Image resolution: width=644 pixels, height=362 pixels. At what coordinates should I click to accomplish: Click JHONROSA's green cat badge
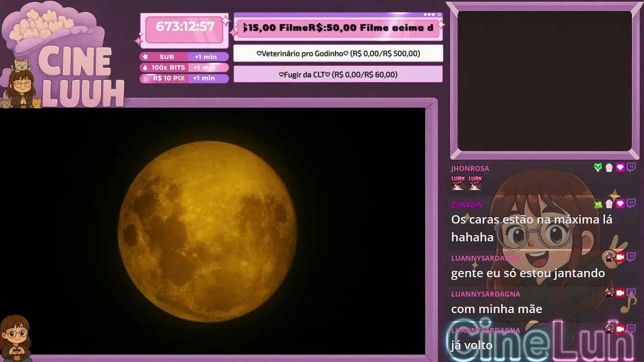[x=598, y=167]
